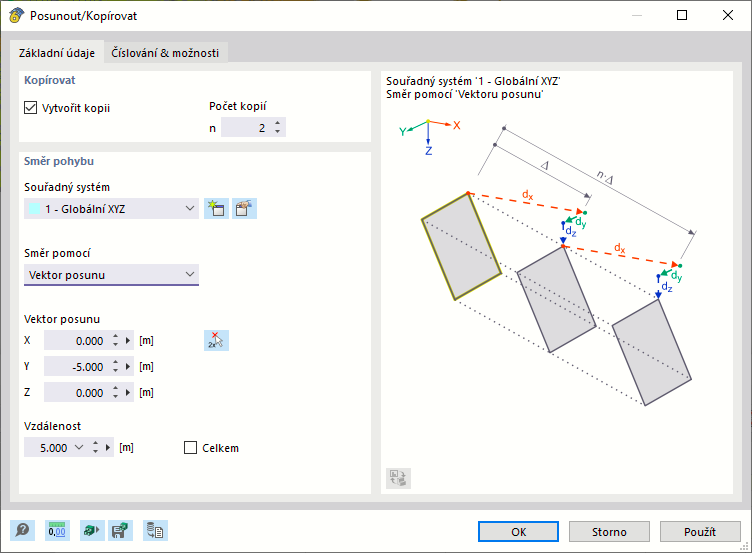Viewport: 752px width, 553px height.
Task: Confirm with the OK button
Action: tap(518, 531)
